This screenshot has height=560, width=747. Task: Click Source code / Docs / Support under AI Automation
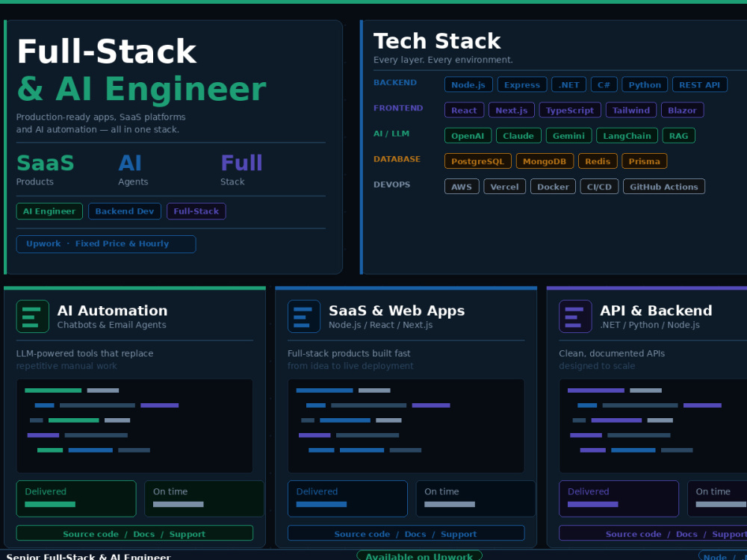tap(134, 533)
